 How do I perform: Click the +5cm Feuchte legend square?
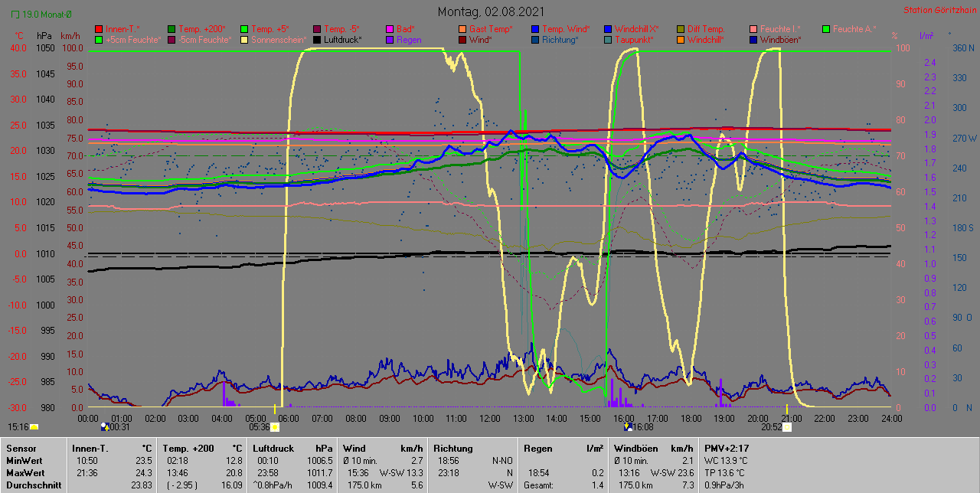[98, 39]
